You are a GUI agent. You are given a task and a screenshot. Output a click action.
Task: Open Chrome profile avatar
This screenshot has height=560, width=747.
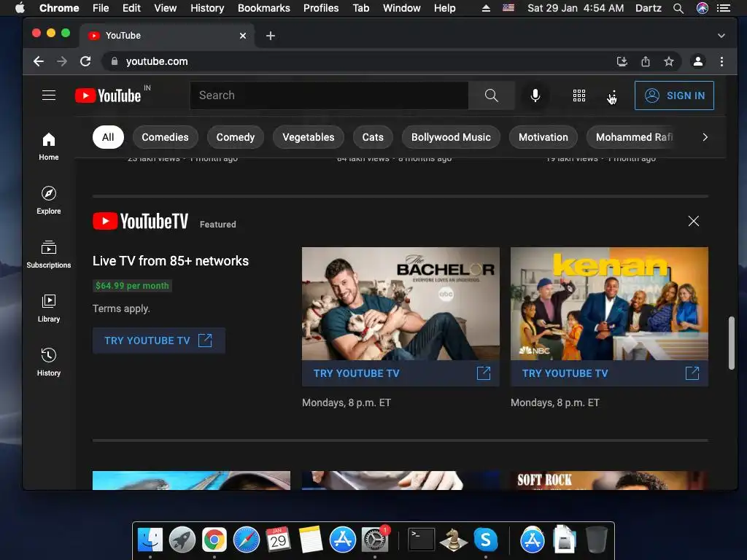click(x=698, y=61)
